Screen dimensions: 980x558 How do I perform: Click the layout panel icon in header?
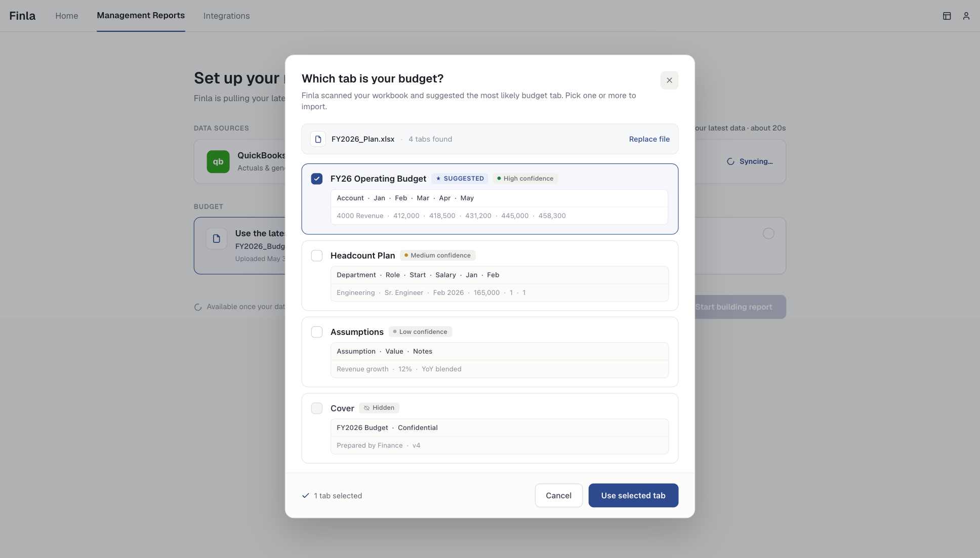coord(947,16)
